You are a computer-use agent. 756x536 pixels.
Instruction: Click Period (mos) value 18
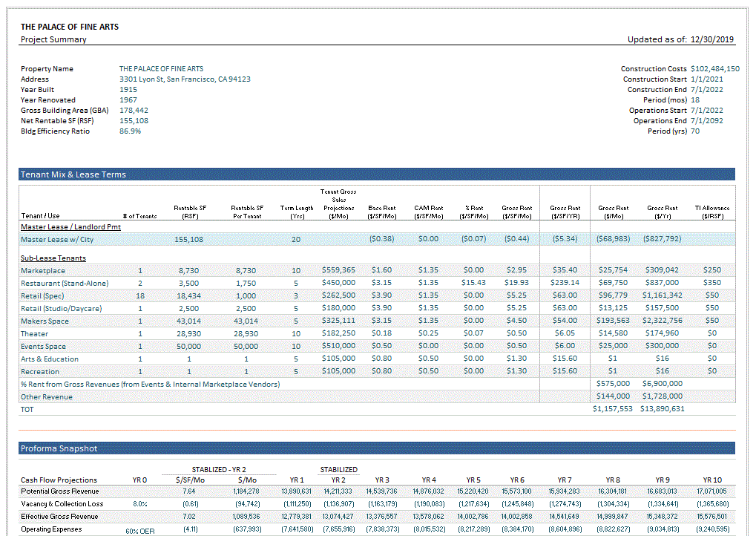(x=694, y=100)
